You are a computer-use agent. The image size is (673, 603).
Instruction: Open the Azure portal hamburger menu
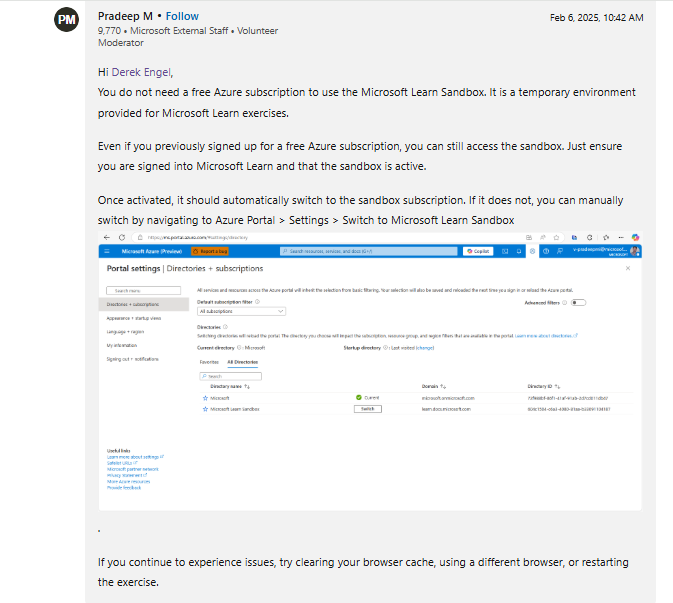(107, 251)
